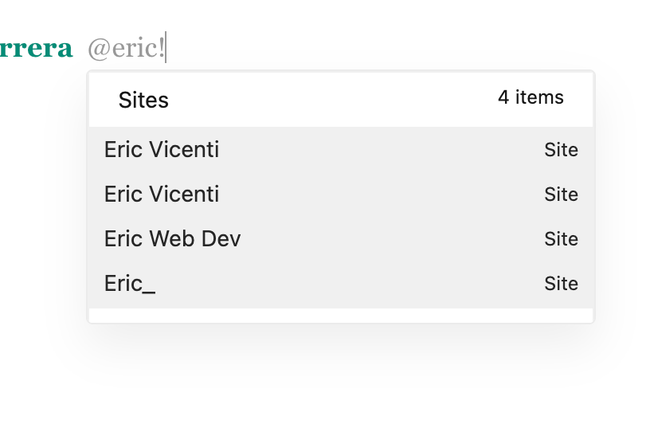Pick the second Eric Vicenti suggestion

coord(161,194)
